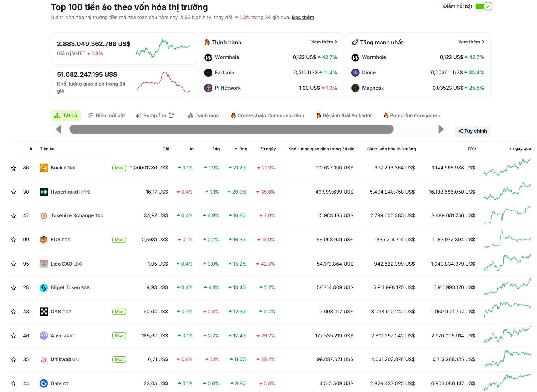The height and width of the screenshot is (392, 537).
Task: Sort table by the Giá column
Action: click(x=166, y=149)
